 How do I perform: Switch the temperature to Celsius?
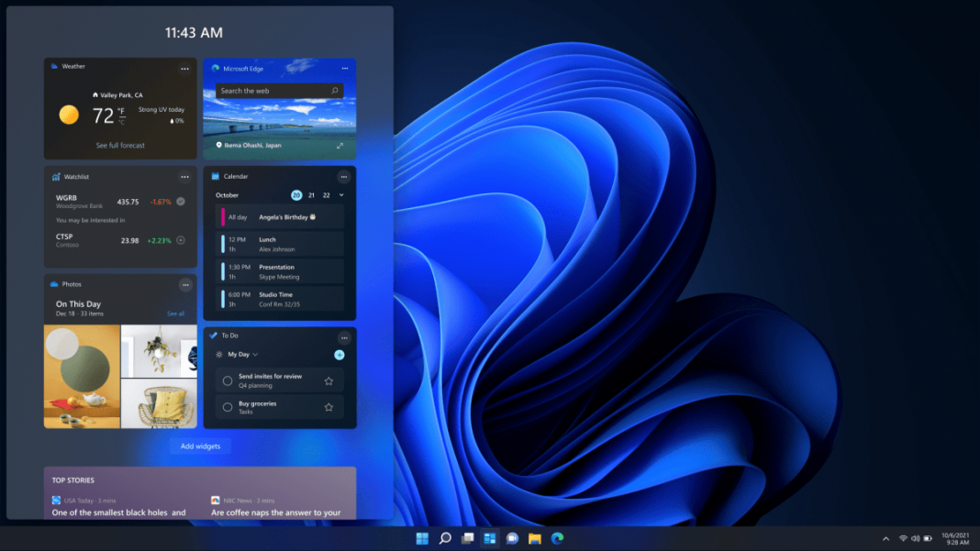pos(120,121)
